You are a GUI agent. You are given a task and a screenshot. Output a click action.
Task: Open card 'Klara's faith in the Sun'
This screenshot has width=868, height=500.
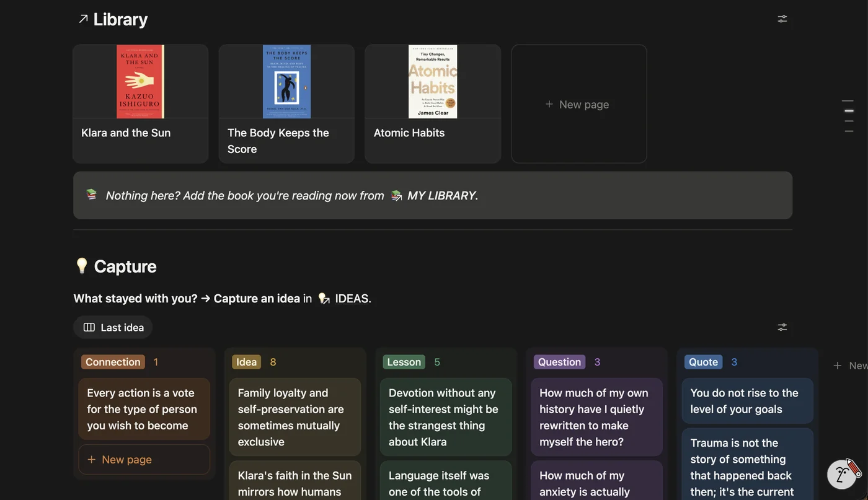(x=295, y=481)
